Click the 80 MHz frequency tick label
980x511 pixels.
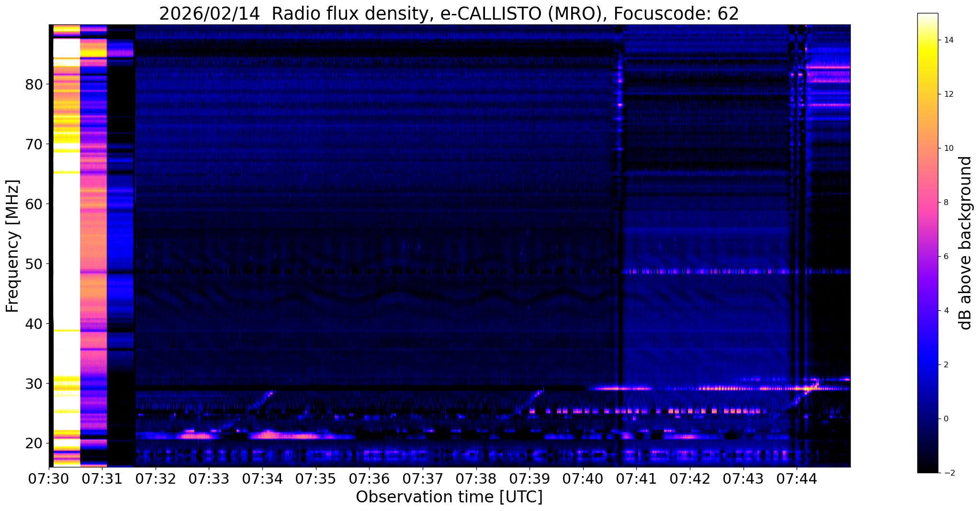pyautogui.click(x=34, y=84)
